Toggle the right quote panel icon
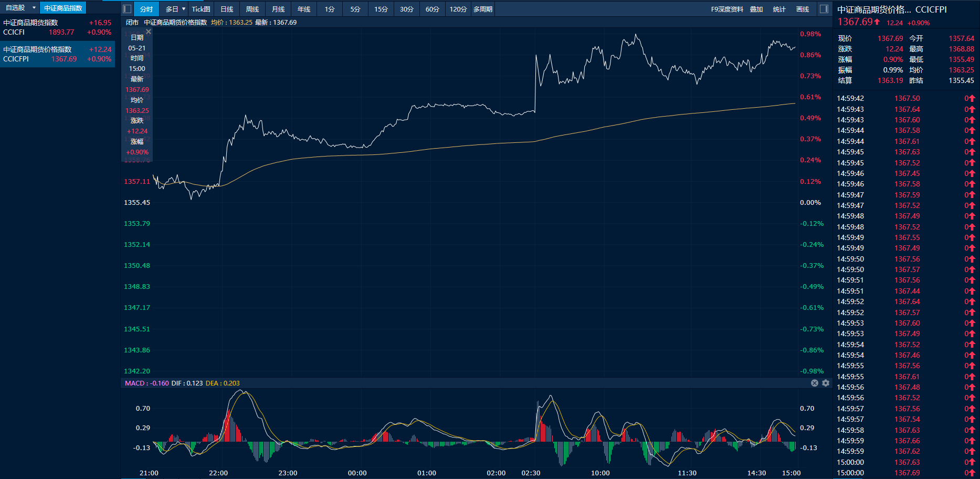The image size is (980, 479). click(824, 9)
